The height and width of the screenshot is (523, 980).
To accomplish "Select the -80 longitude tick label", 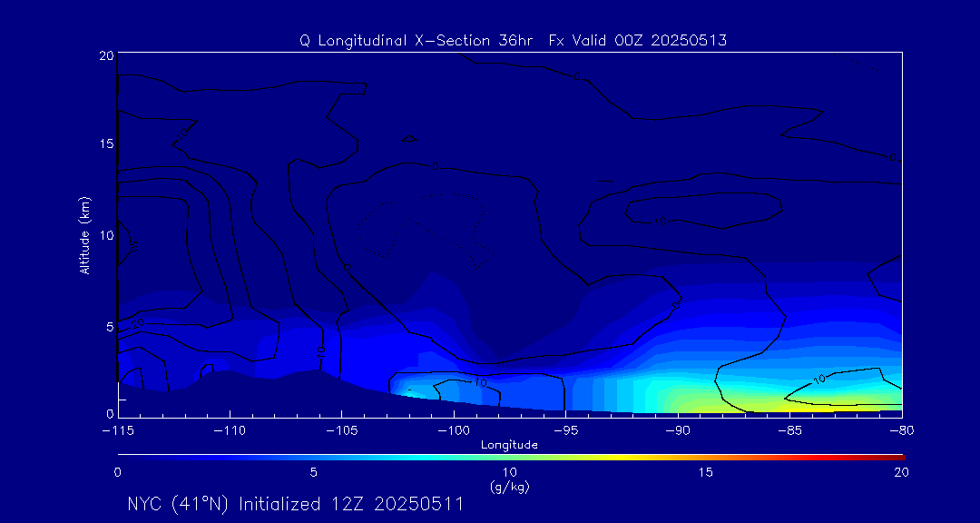I will click(x=901, y=431).
